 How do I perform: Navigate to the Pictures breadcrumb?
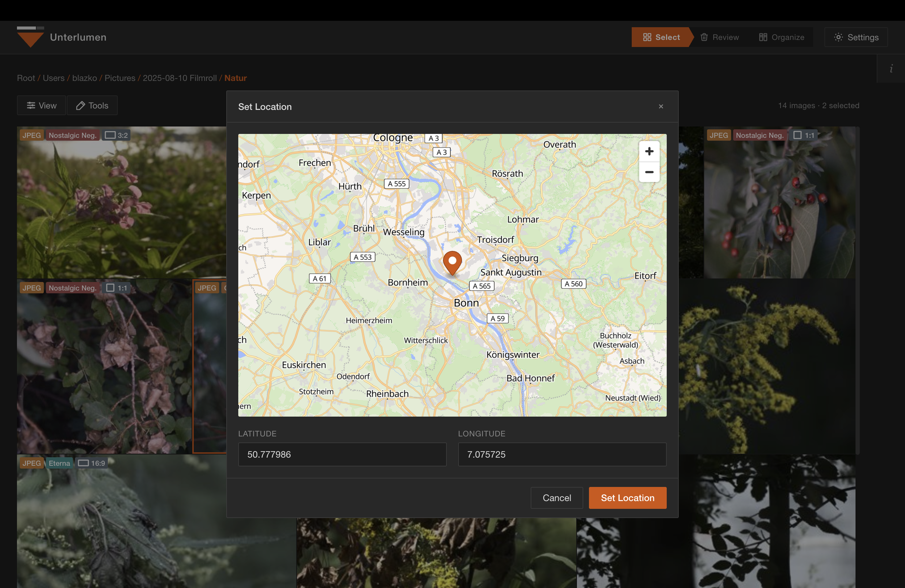(120, 78)
